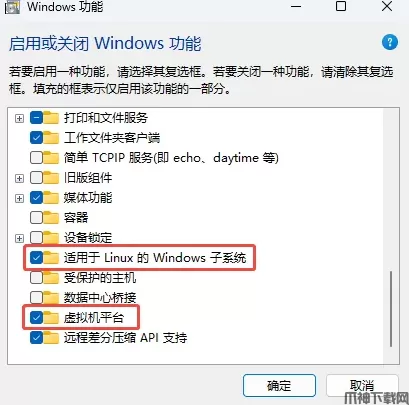Confirm changes with the 确定 button
Viewport: 409px width, 405px height.
[279, 385]
